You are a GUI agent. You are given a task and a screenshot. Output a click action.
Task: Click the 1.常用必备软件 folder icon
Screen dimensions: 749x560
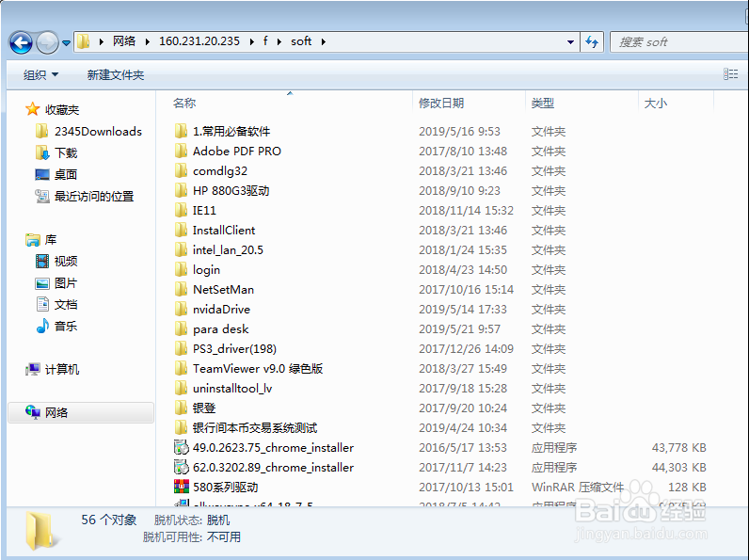(181, 131)
